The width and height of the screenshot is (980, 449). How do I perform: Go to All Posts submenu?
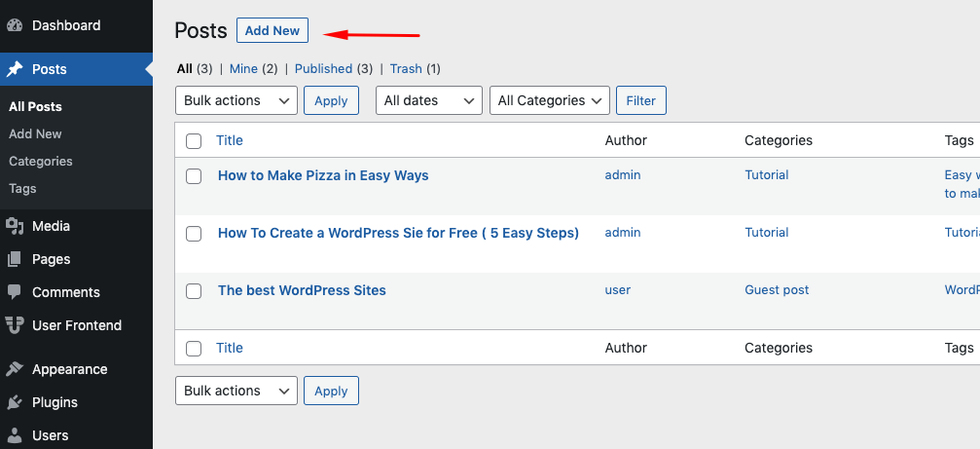pos(36,107)
